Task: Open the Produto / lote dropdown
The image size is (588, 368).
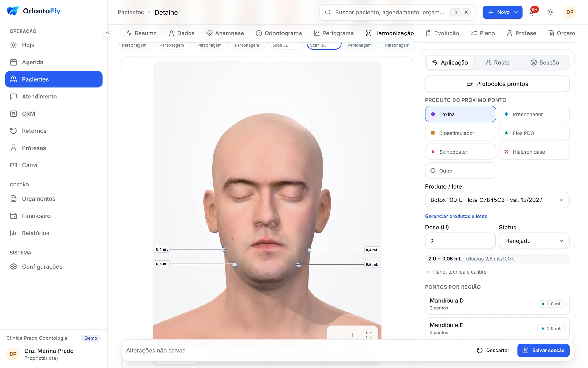Action: [x=497, y=200]
